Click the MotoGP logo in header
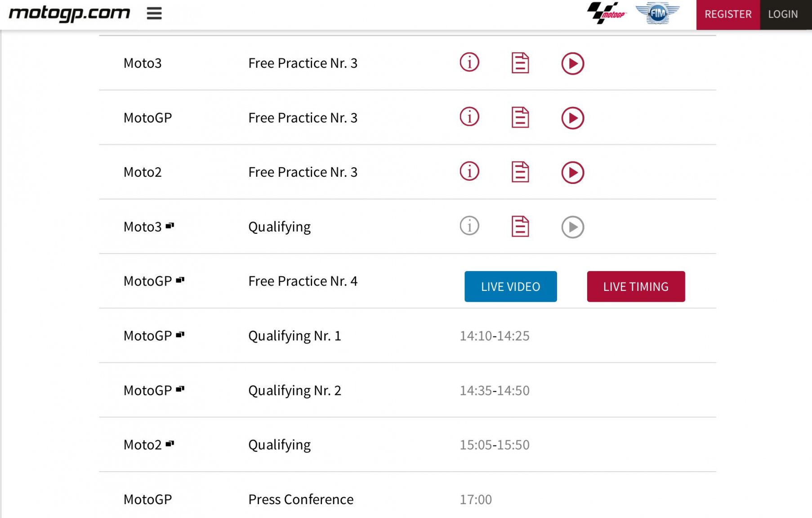Viewport: 812px width, 518px height. 607,13
